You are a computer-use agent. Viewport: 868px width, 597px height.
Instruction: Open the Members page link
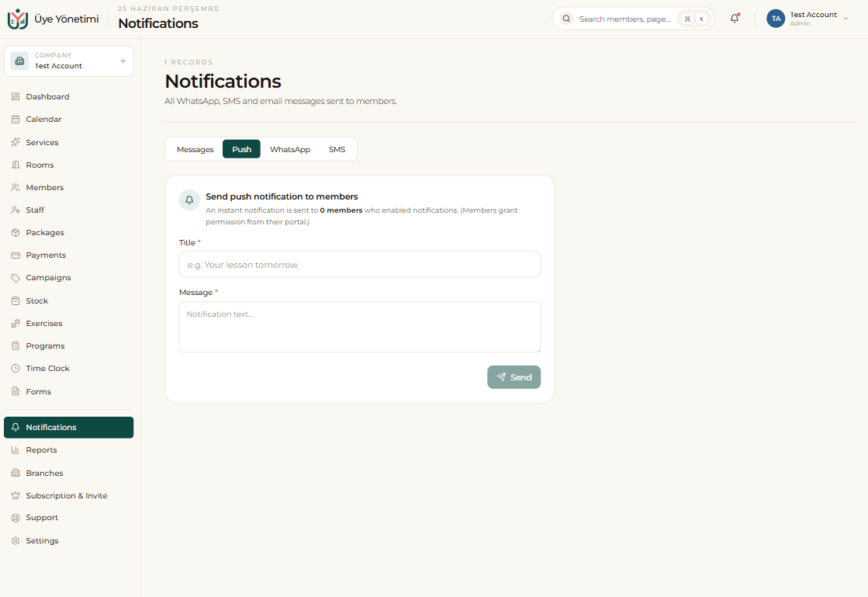click(68, 187)
